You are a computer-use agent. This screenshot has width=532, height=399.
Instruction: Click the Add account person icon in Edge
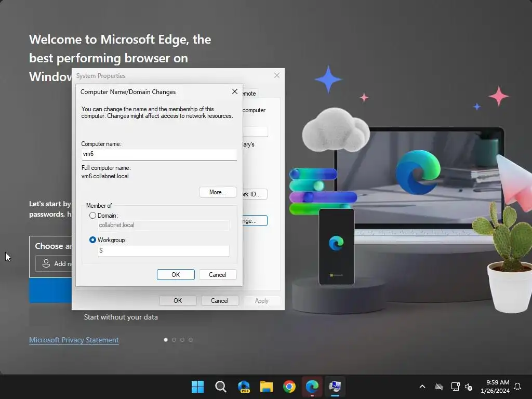pos(46,263)
